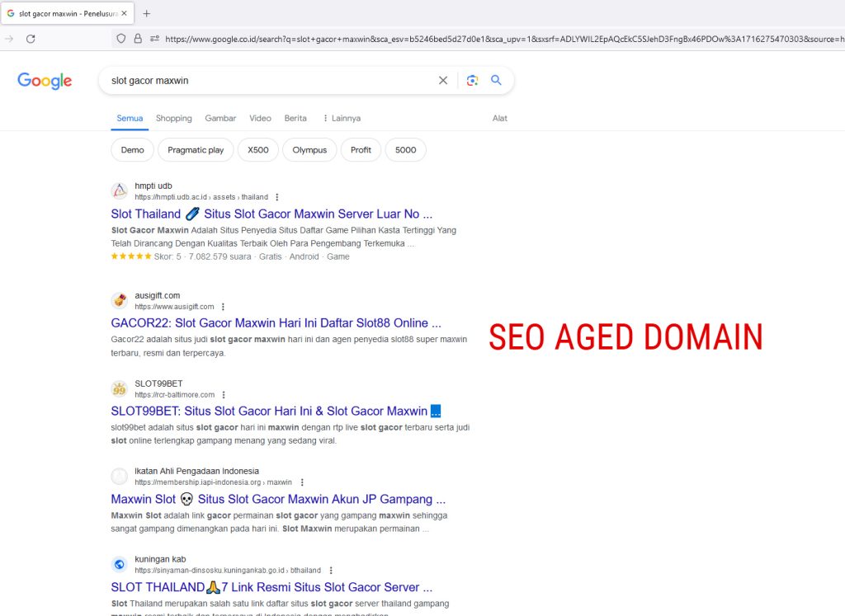Click the shield tracking protection icon
The image size is (845, 616).
tap(121, 39)
